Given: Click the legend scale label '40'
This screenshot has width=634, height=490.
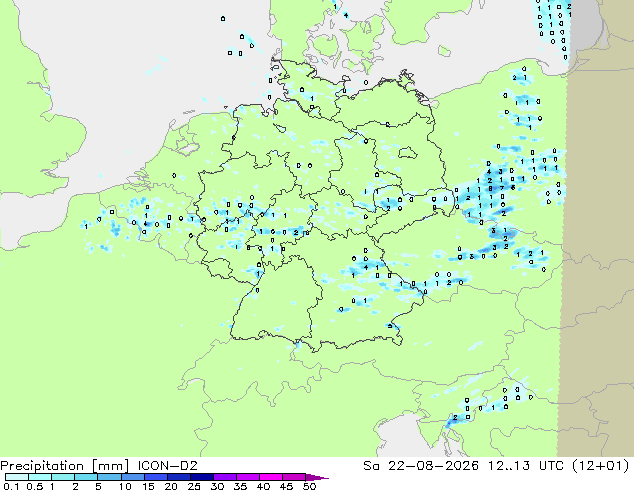Looking at the screenshot, I should [263, 486].
